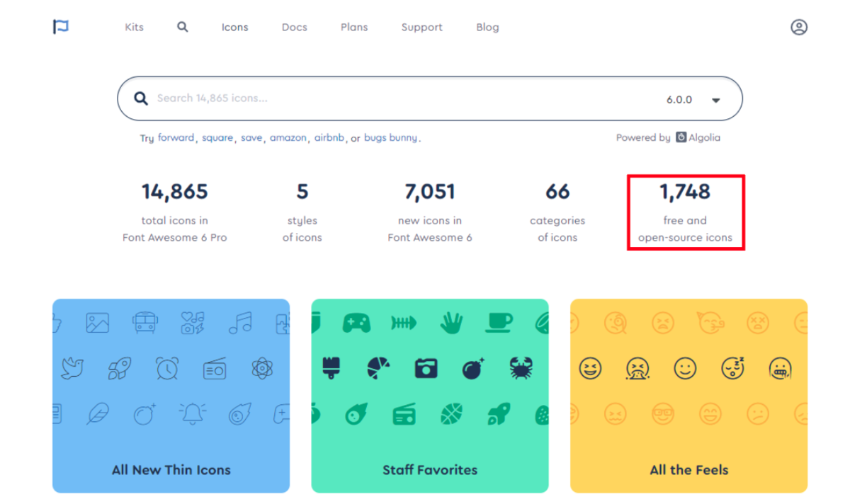The height and width of the screenshot is (504, 850).
Task: Click the sleeping Zzz face emoji
Action: 733,368
